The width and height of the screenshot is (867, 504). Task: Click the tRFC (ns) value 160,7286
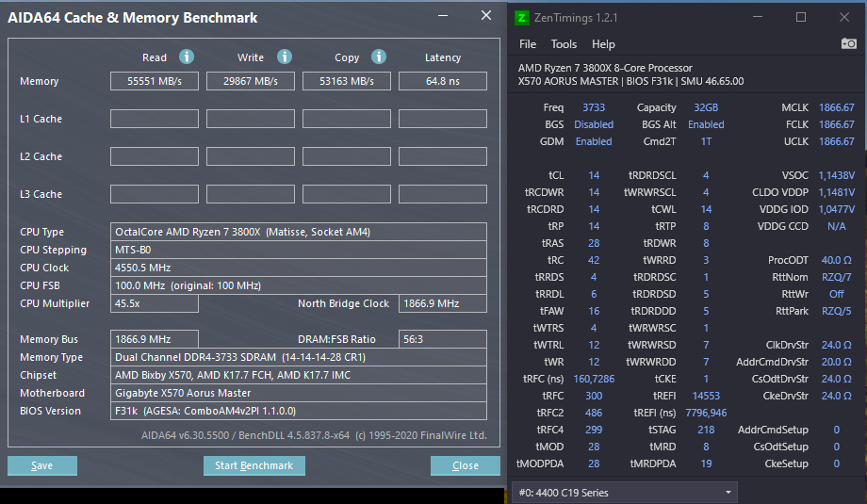click(x=594, y=379)
